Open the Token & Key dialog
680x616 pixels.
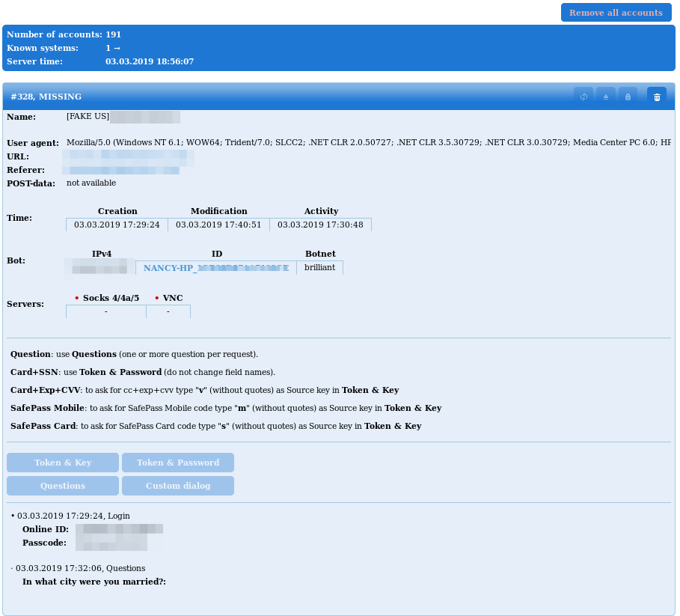click(62, 462)
